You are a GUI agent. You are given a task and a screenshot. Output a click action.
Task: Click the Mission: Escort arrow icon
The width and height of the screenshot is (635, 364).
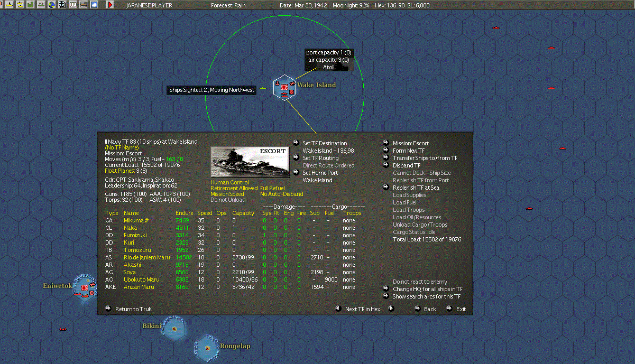pyautogui.click(x=386, y=143)
